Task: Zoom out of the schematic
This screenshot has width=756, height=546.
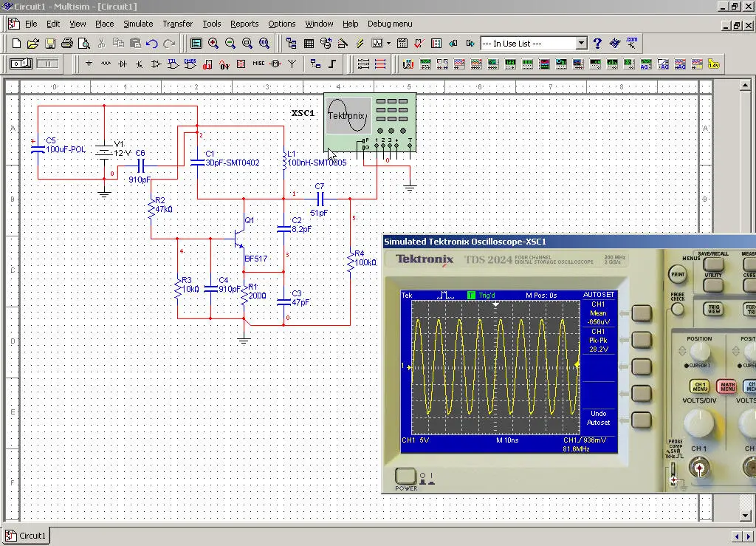Action: tap(230, 44)
